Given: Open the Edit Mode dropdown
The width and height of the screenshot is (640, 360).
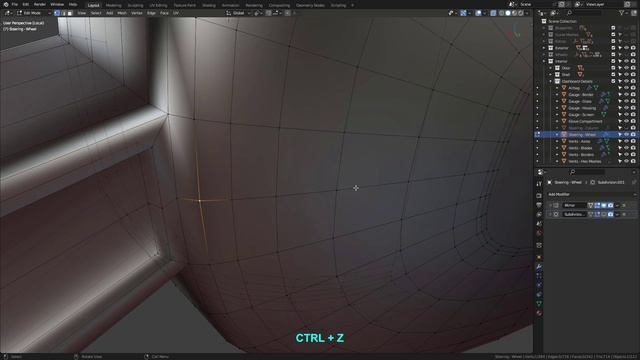Looking at the screenshot, I should coord(33,13).
